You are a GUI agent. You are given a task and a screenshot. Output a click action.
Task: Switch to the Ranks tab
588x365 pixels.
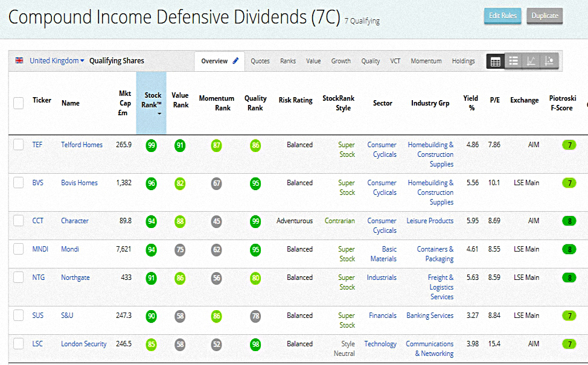pyautogui.click(x=288, y=61)
